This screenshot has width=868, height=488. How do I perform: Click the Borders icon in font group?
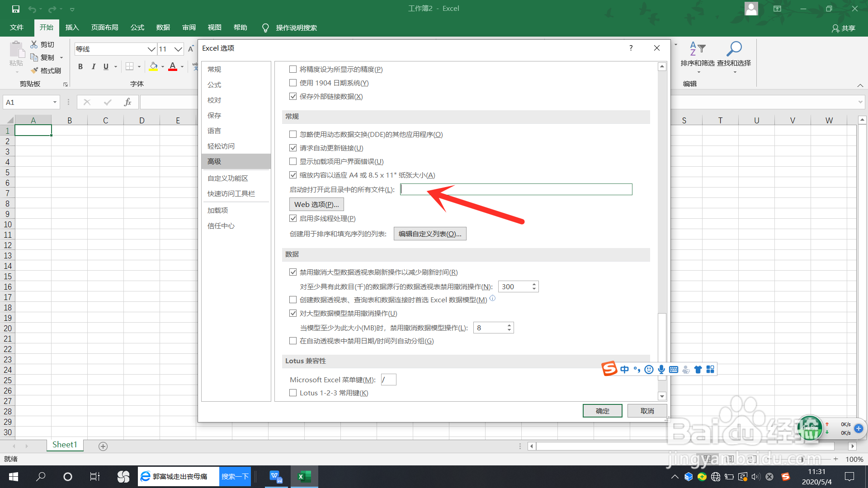click(x=129, y=67)
